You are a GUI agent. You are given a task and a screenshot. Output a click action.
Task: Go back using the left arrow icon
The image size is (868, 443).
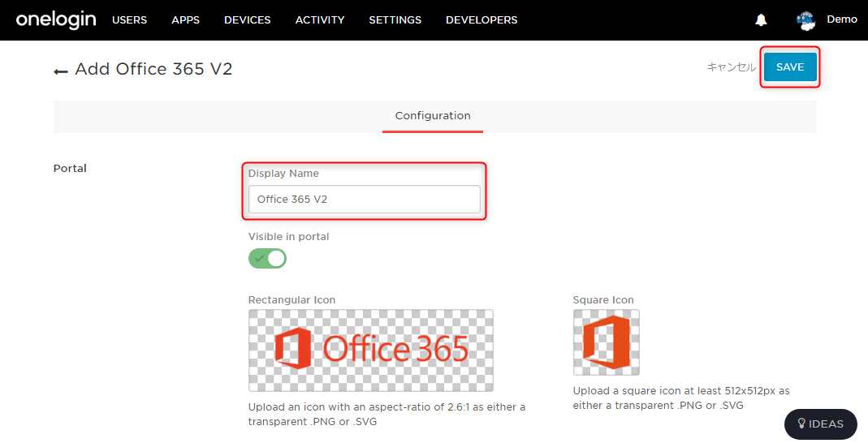[60, 71]
